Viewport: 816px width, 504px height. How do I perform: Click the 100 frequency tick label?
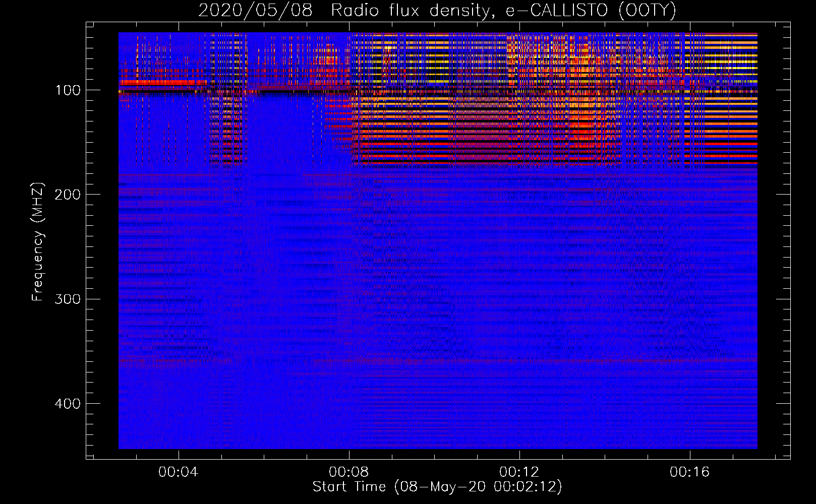tap(68, 90)
